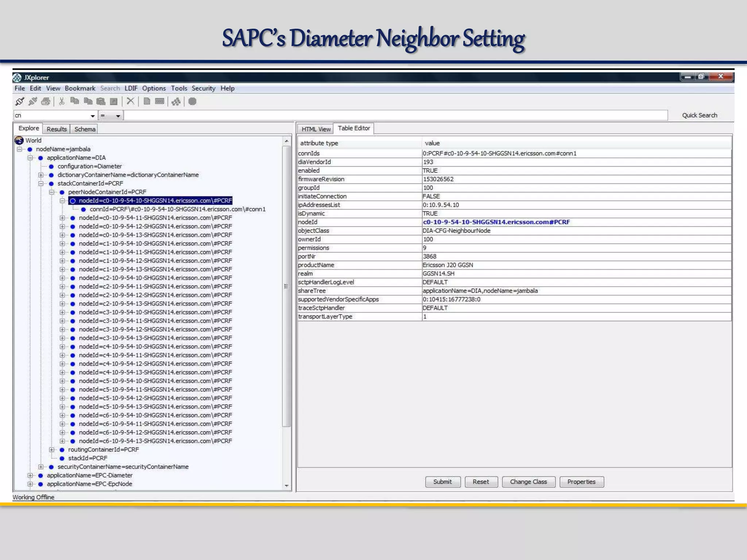Collapse the stackContainerId=PCRF node
747x560 pixels.
pos(41,183)
